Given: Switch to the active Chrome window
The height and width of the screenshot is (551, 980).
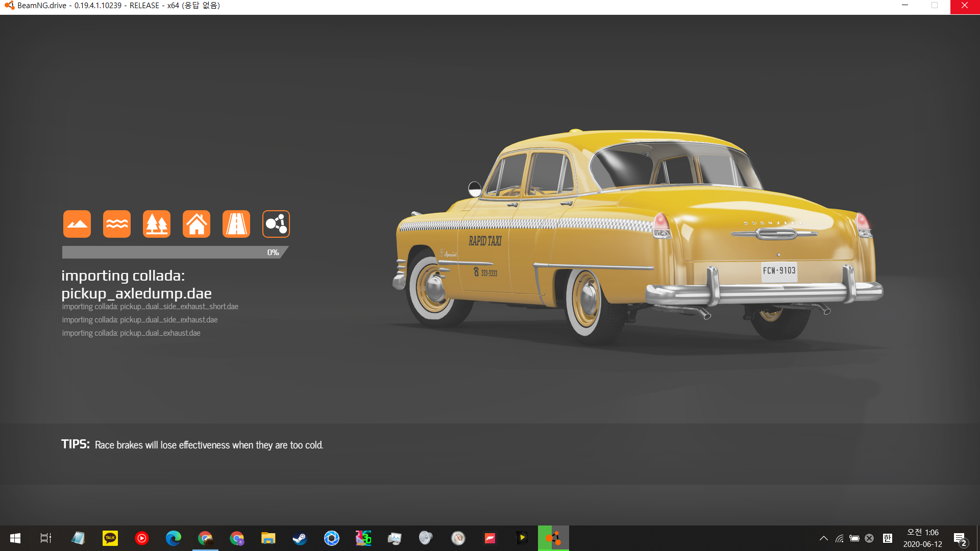Looking at the screenshot, I should (205, 538).
